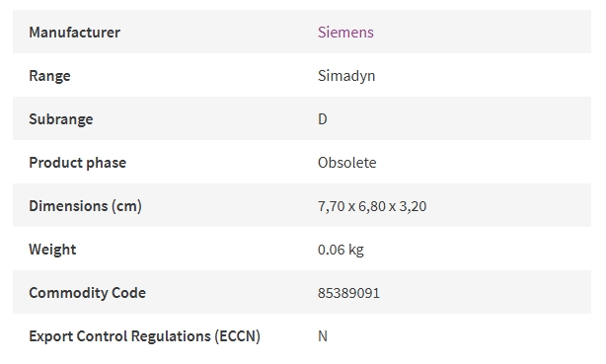Image resolution: width=606 pixels, height=364 pixels.
Task: Click the Weight label
Action: (x=52, y=250)
